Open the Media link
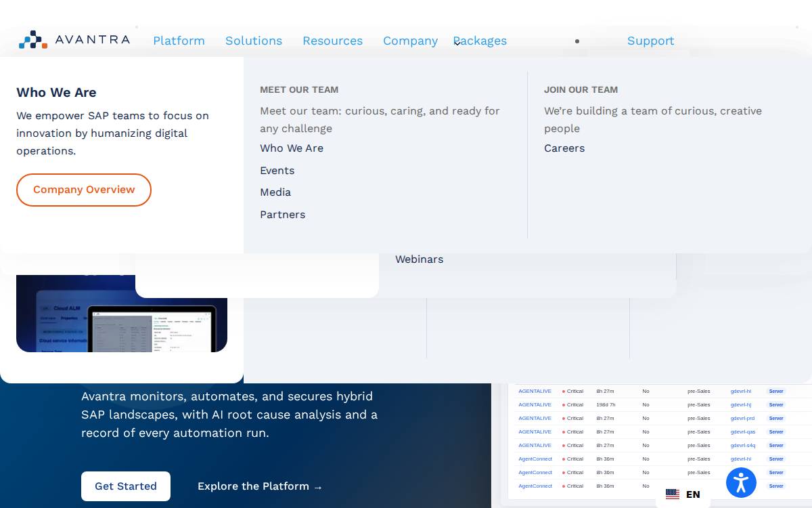Image resolution: width=812 pixels, height=508 pixels. coord(275,192)
